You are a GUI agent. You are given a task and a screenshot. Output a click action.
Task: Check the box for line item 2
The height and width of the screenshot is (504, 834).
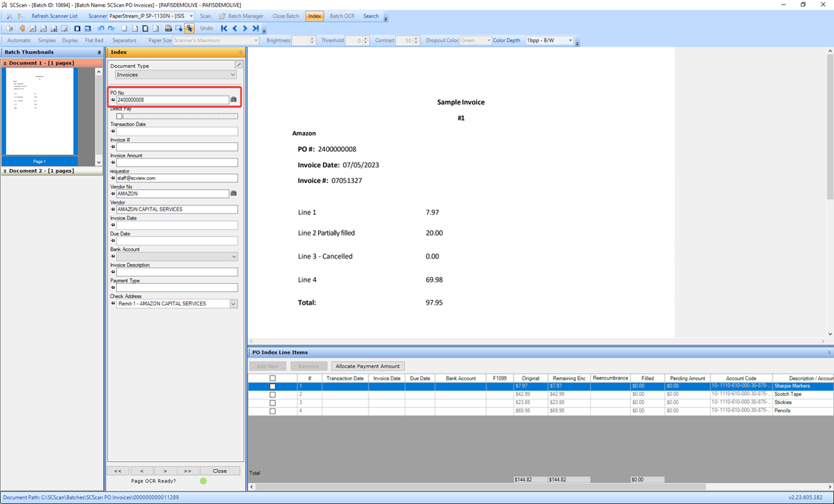272,394
